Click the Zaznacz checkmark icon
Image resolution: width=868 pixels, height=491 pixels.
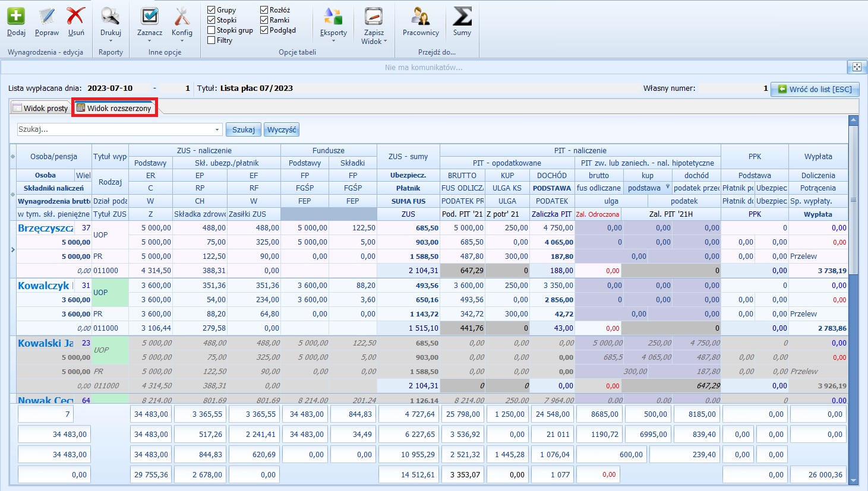150,16
